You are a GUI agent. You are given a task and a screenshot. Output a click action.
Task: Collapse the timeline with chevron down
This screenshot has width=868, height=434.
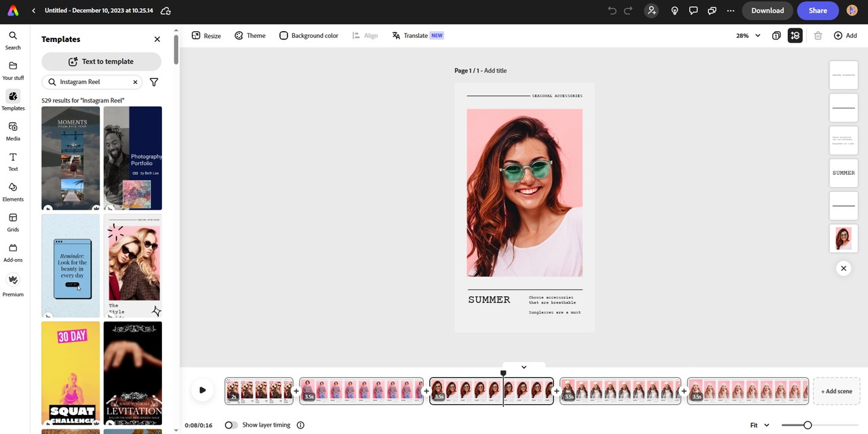(524, 367)
